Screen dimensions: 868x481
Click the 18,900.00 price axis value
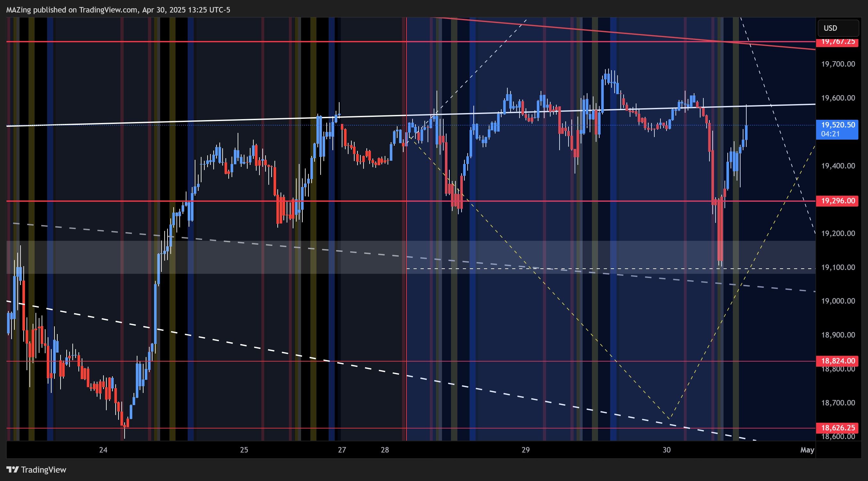click(838, 335)
